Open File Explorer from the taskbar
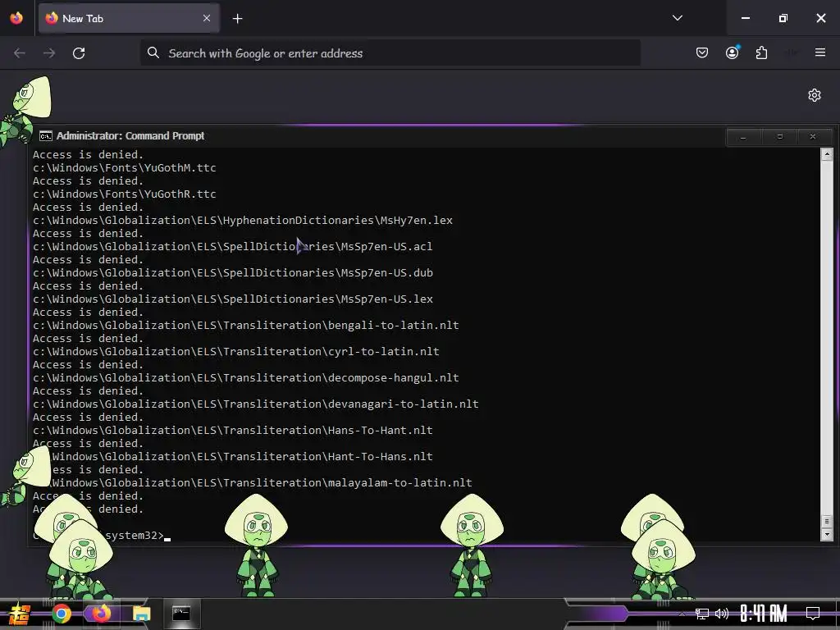This screenshot has width=840, height=630. click(x=141, y=614)
